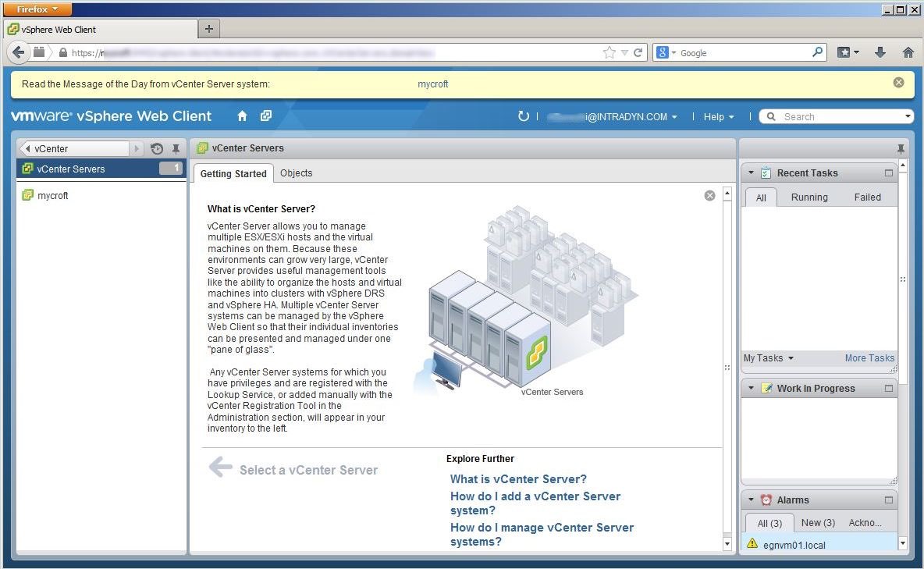The height and width of the screenshot is (569, 924).
Task: Switch to the Objects tab
Action: (x=296, y=172)
